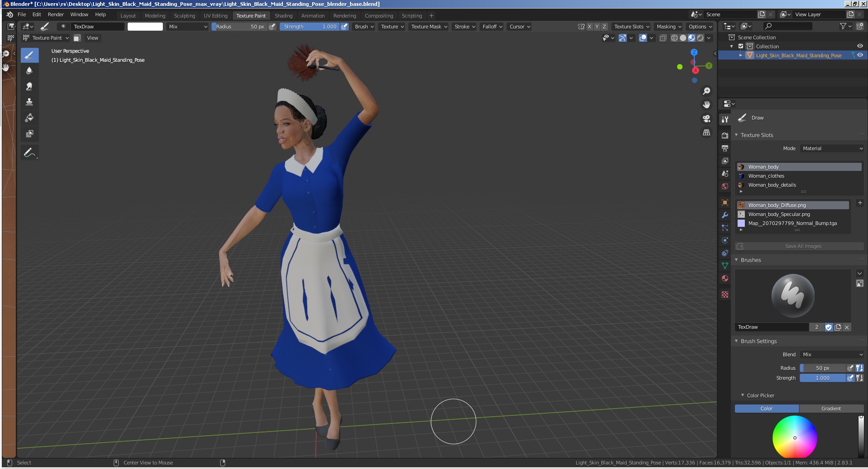Select Woman_clothes material slot
This screenshot has width=868, height=469.
click(x=799, y=176)
